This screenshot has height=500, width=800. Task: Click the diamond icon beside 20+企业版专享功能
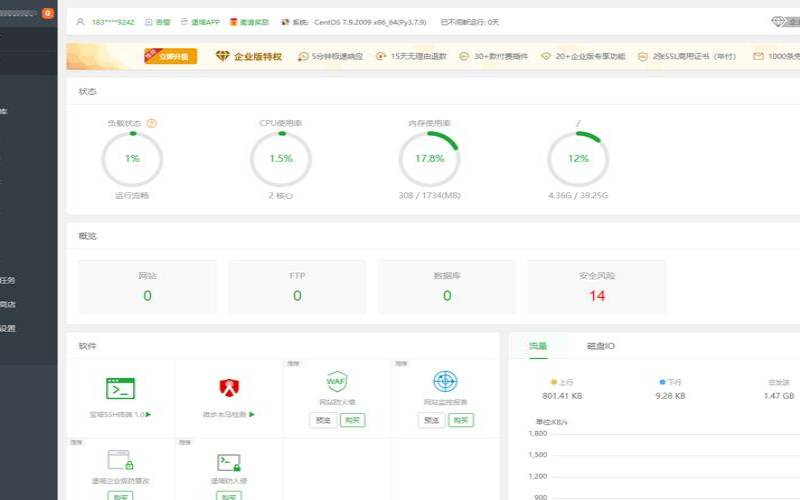(x=546, y=56)
